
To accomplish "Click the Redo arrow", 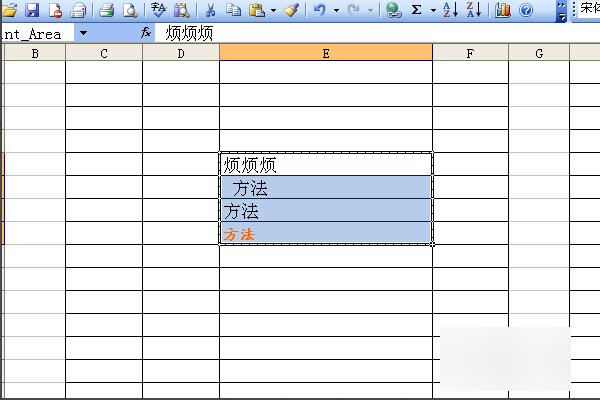I will tap(354, 10).
